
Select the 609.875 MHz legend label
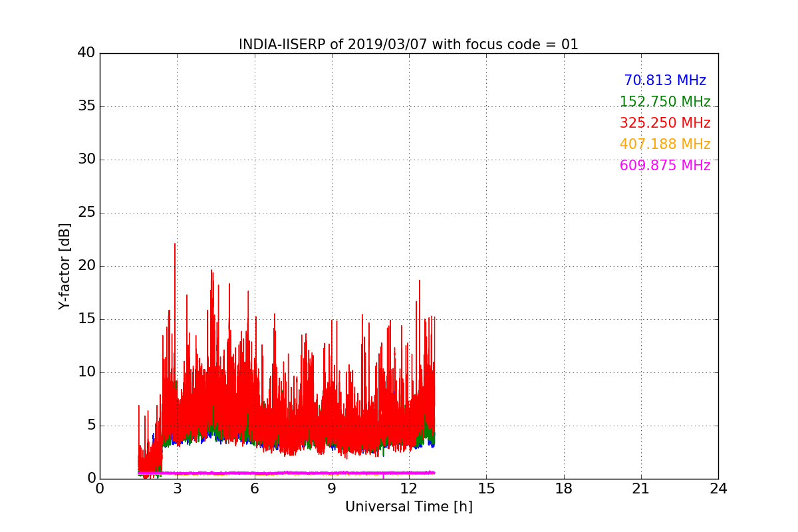(665, 166)
